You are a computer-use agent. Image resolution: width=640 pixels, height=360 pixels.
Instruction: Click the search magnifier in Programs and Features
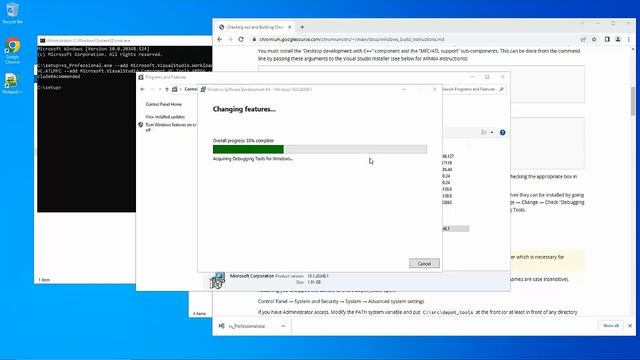[502, 89]
